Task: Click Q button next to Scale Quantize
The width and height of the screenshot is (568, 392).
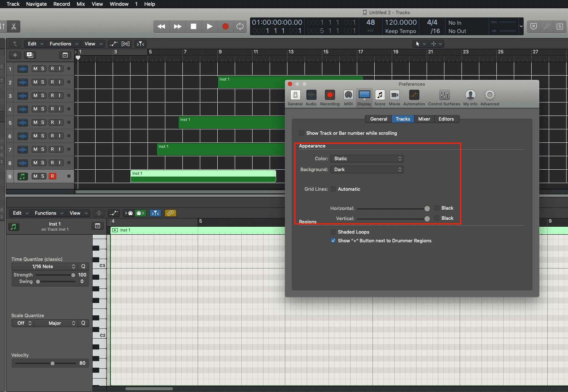Action: [83, 323]
